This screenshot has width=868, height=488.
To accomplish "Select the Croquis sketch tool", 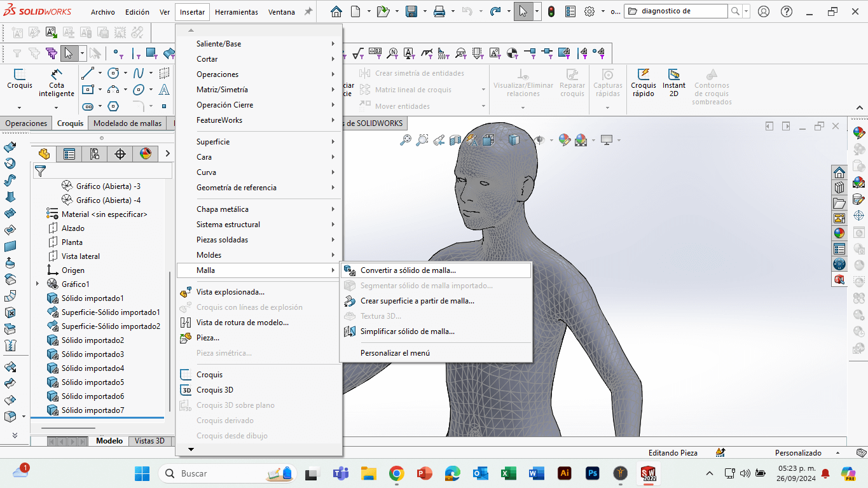I will pos(19,80).
